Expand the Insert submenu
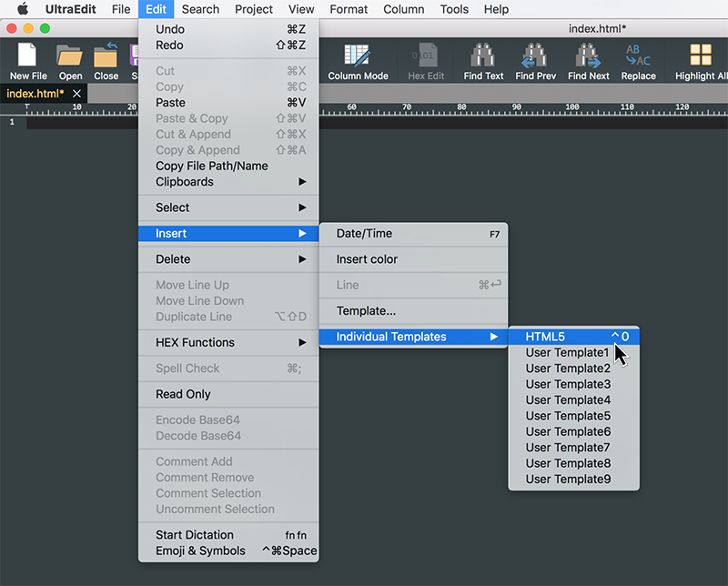Screen dimensions: 728x586 tap(228, 233)
